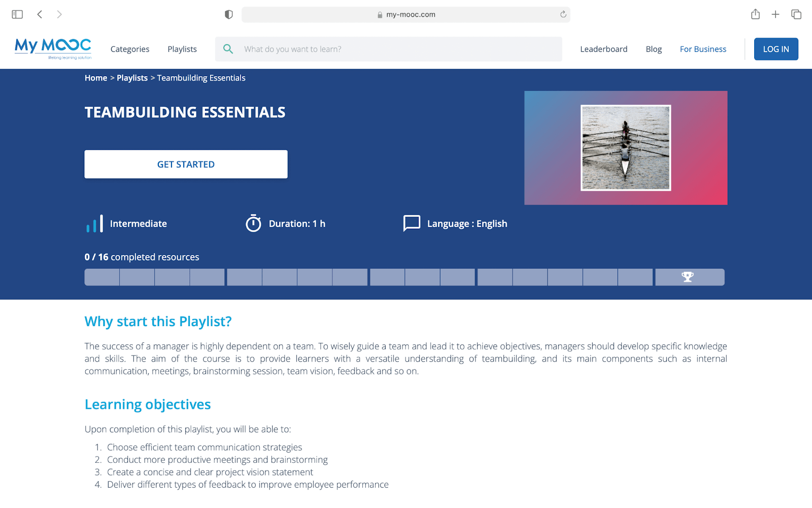The width and height of the screenshot is (812, 508).
Task: Open the Categories menu
Action: [x=130, y=49]
